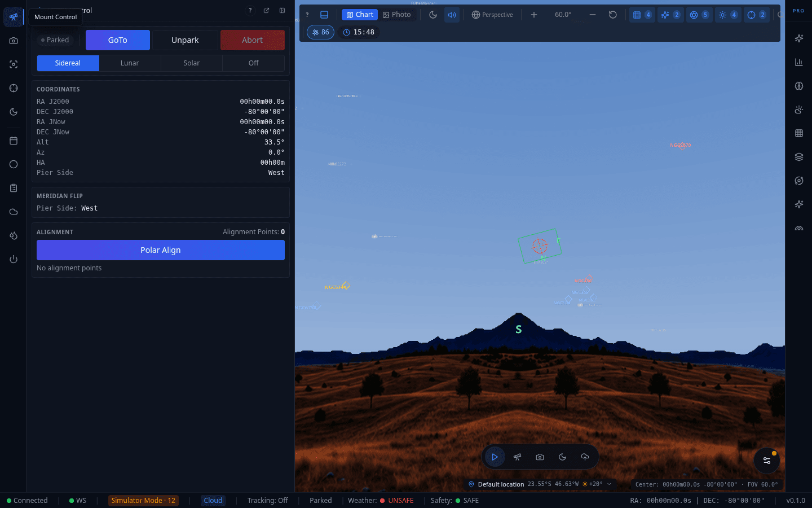812x508 pixels.
Task: Open the Mount Control telescope sidebar icon
Action: 14,17
